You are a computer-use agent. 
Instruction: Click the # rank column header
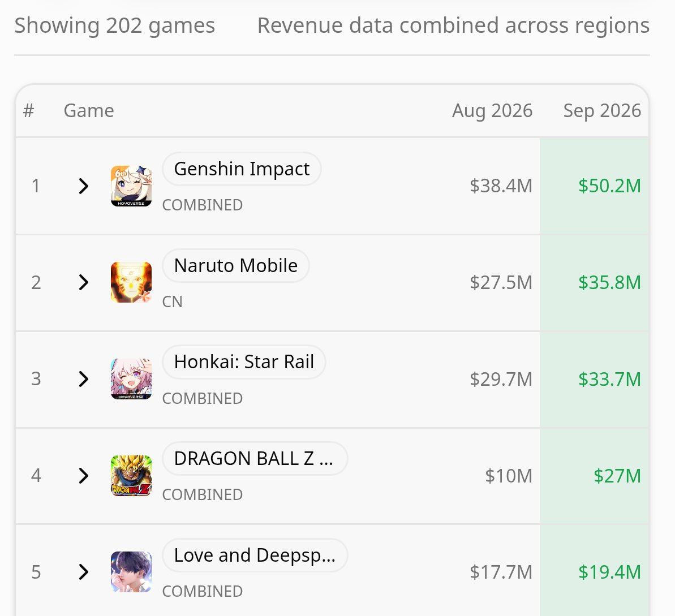click(28, 111)
